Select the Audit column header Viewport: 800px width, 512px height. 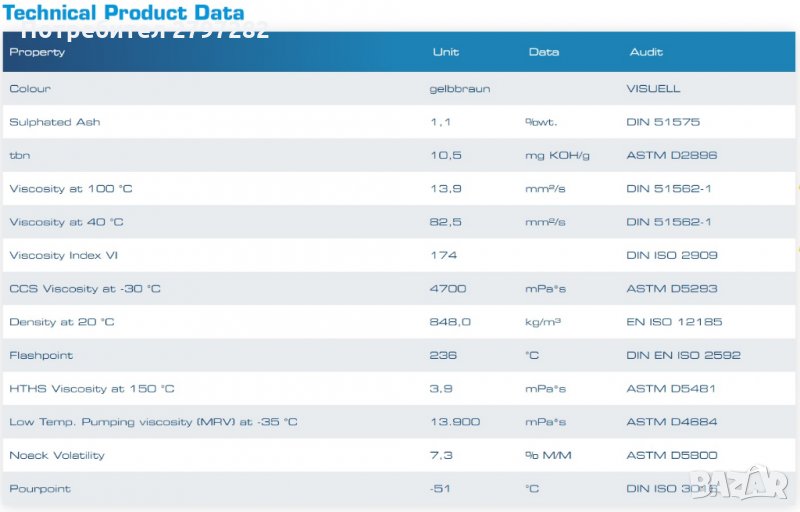(x=646, y=52)
